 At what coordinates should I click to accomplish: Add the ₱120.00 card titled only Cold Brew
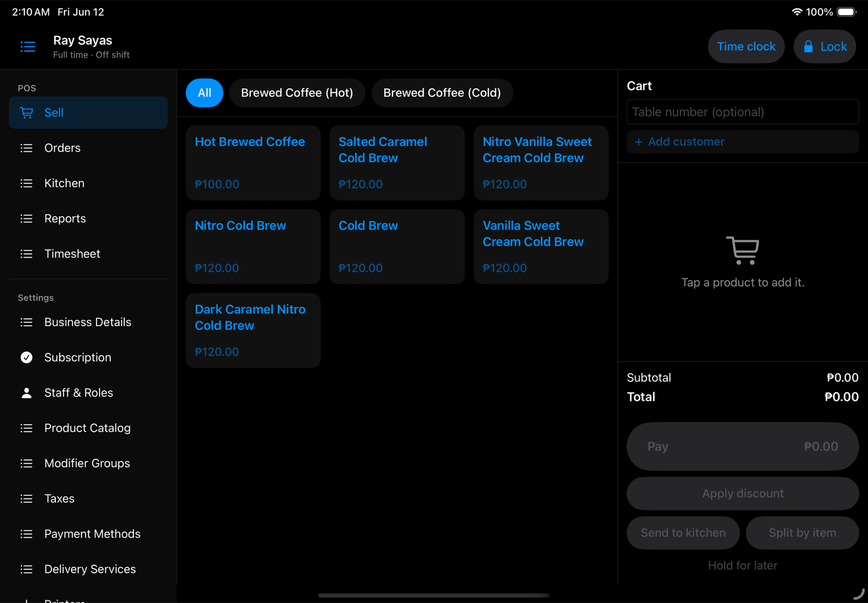[x=397, y=247]
